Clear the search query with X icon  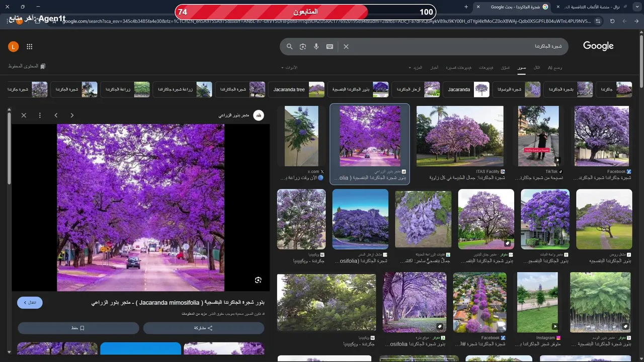(346, 46)
